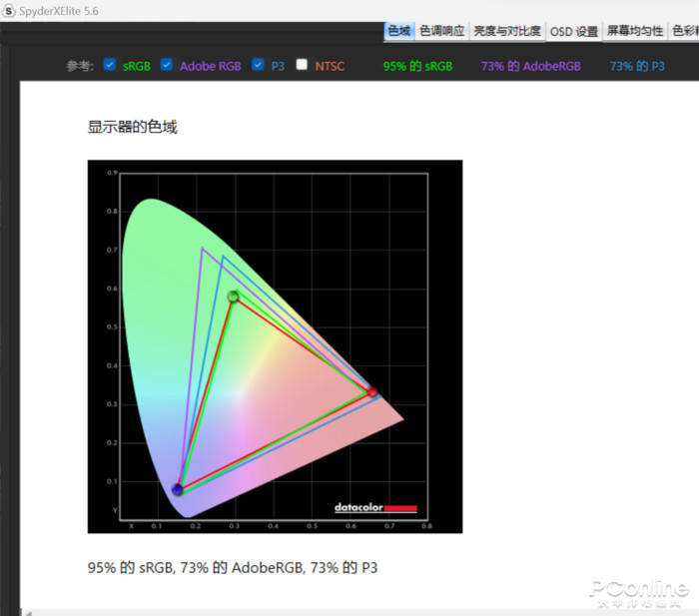The image size is (699, 616).
Task: Click the horizontal scrollbar left arrow
Action: tap(28, 613)
